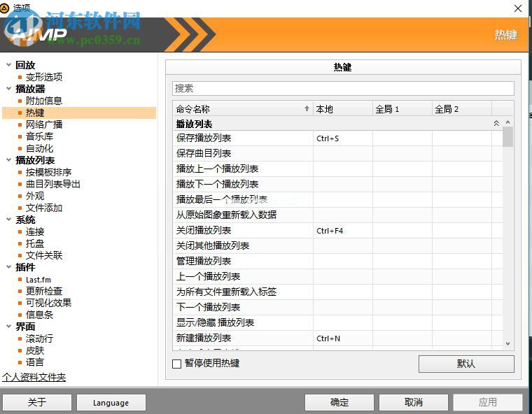Select the 播放下一个播放列表 row
Screen dimensions: 532x414
pyautogui.click(x=337, y=184)
